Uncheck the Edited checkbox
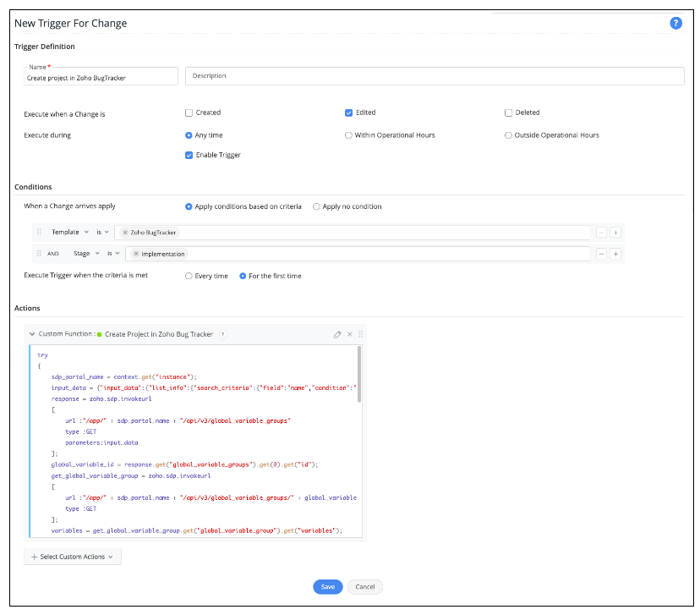The height and width of the screenshot is (615, 700). pos(348,113)
